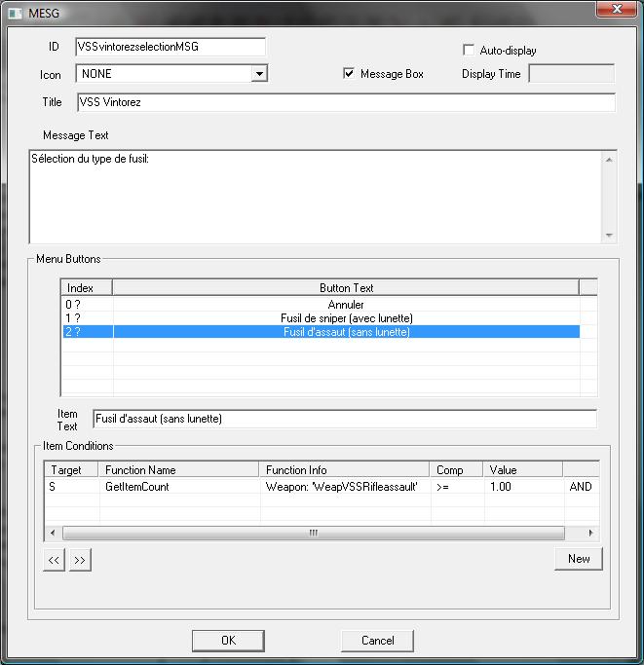
Task: Enable the Auto-display checkbox
Action: (469, 50)
